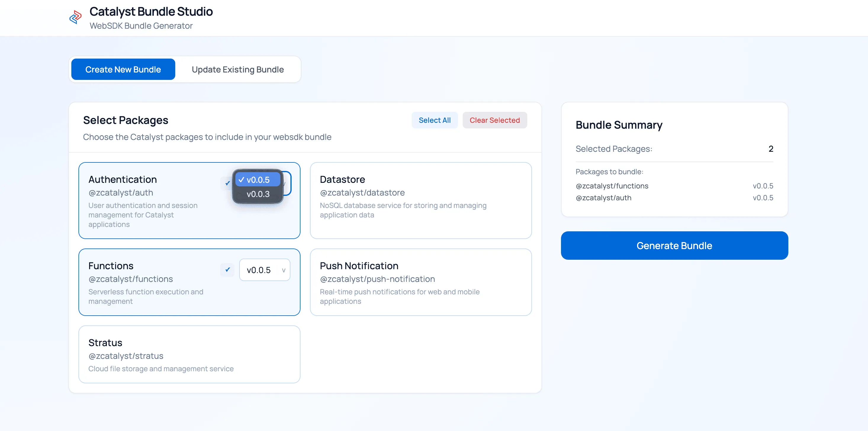Viewport: 868px width, 431px height.
Task: Uncheck the Functions package checkbox
Action: tap(227, 270)
